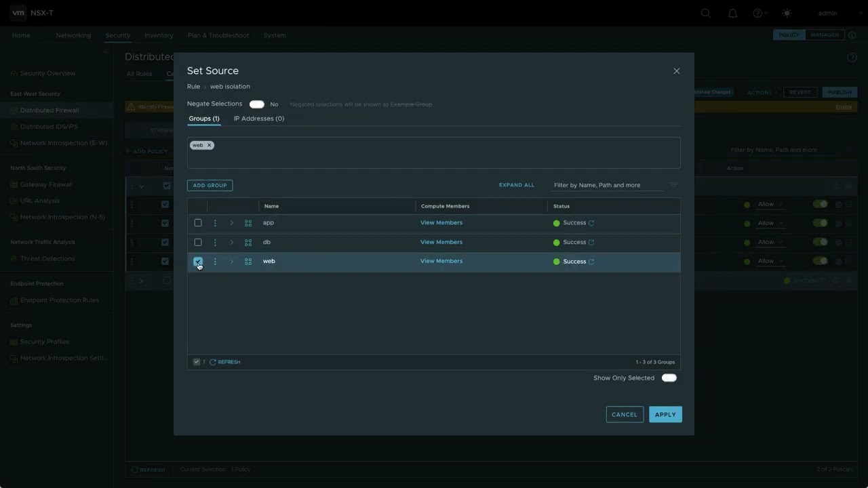Screen dimensions: 868x488
Task: Toggle the light/dark theme sun icon
Action: click(787, 14)
